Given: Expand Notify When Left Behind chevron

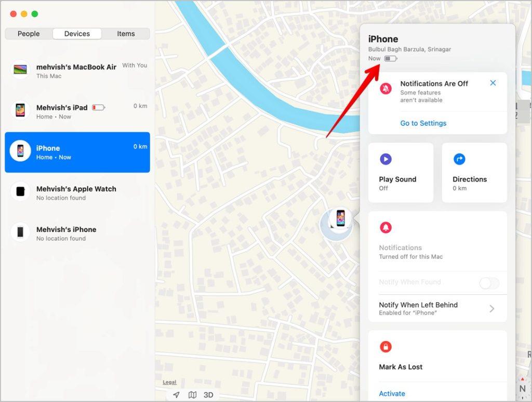Looking at the screenshot, I should tap(492, 308).
